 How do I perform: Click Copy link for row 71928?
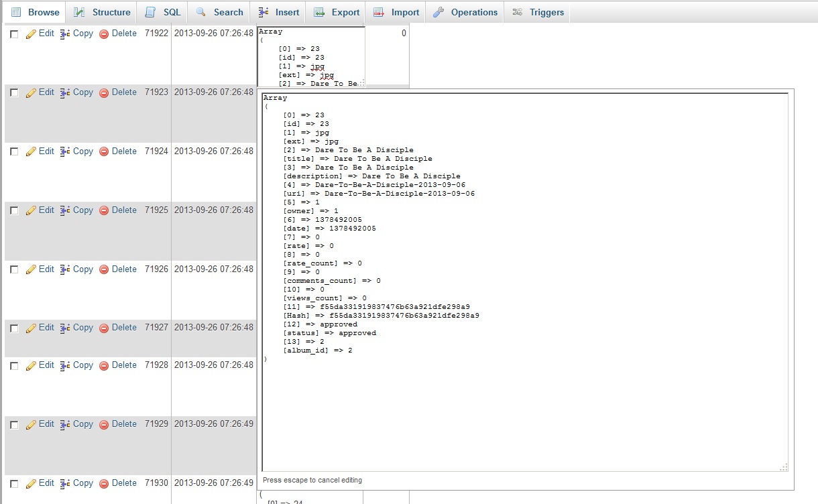pos(83,365)
